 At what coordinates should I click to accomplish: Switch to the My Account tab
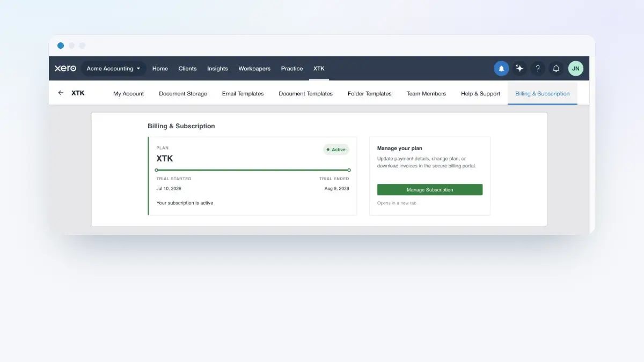pyautogui.click(x=129, y=93)
